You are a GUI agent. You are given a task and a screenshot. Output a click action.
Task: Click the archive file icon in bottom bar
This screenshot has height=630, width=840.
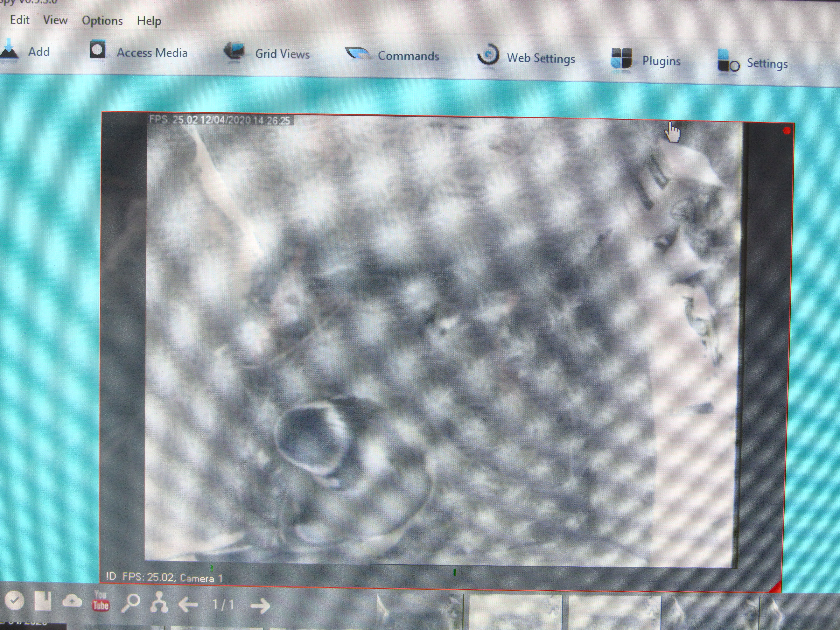pyautogui.click(x=43, y=601)
